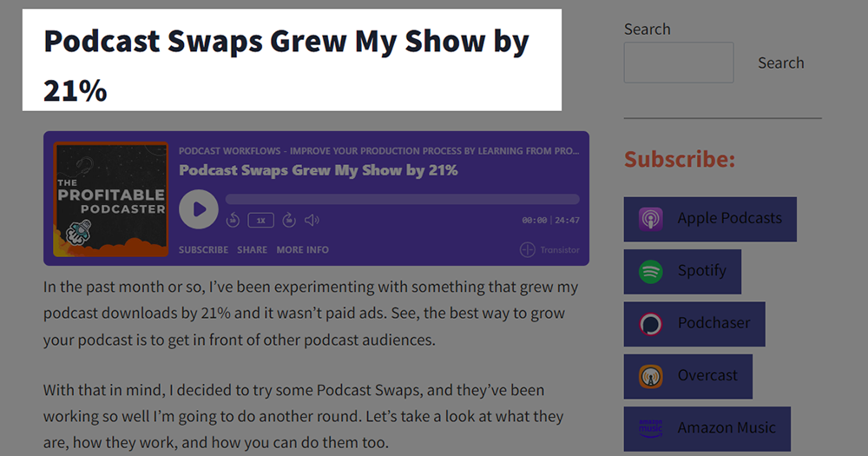This screenshot has height=456, width=868.
Task: Mute the player volume
Action: pyautogui.click(x=312, y=221)
